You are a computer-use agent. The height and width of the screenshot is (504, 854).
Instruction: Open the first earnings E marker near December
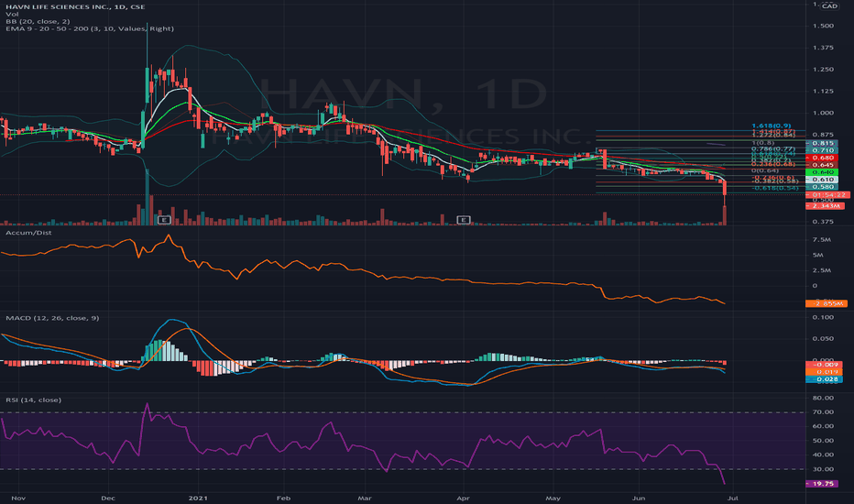point(164,220)
